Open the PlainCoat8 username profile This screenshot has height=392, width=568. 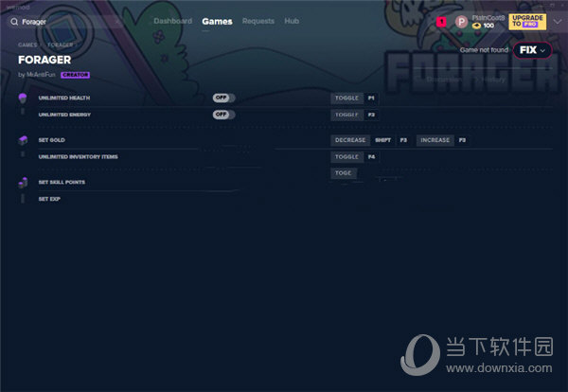[x=488, y=18]
